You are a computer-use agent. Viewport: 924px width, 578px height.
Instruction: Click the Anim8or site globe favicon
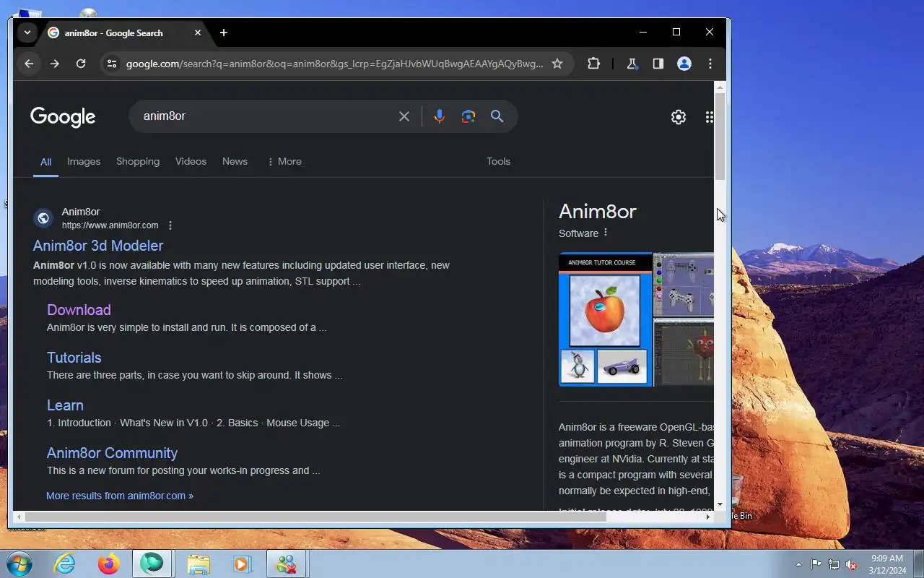click(43, 217)
